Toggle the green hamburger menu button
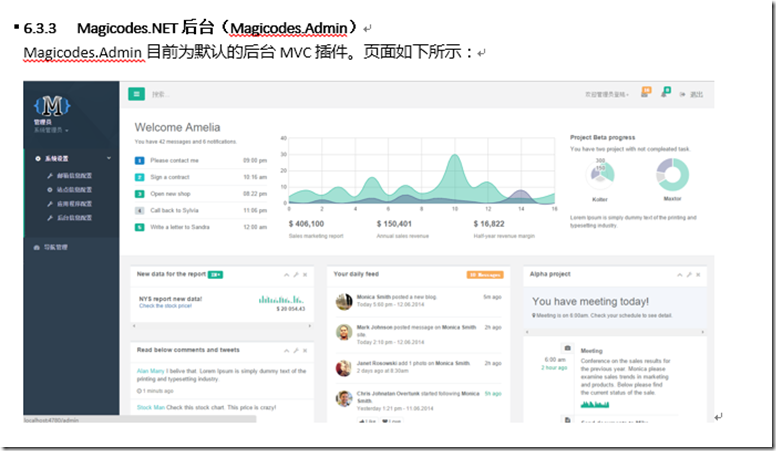Viewport: 776px width, 451px height. 136,94
